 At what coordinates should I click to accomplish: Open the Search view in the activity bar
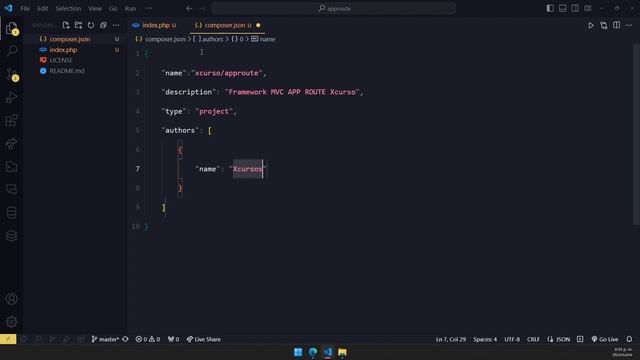(x=11, y=51)
